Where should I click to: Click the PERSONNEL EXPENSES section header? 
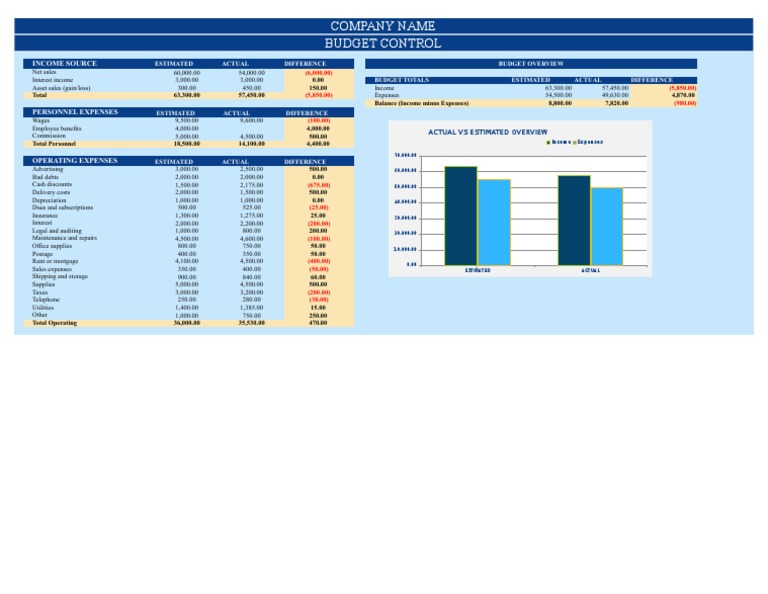click(75, 112)
